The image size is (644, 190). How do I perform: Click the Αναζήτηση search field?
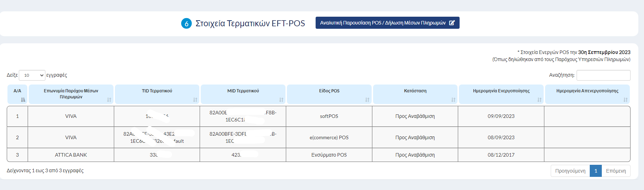(x=603, y=75)
